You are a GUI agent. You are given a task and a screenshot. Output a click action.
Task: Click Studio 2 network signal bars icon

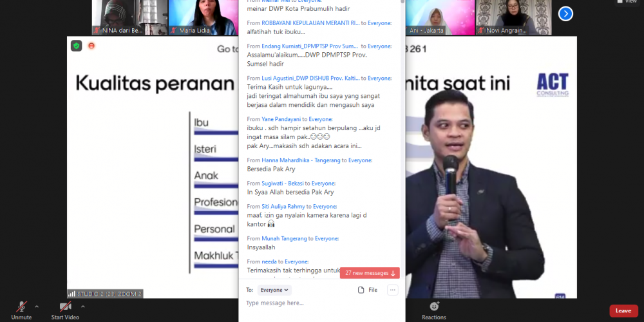[71, 294]
